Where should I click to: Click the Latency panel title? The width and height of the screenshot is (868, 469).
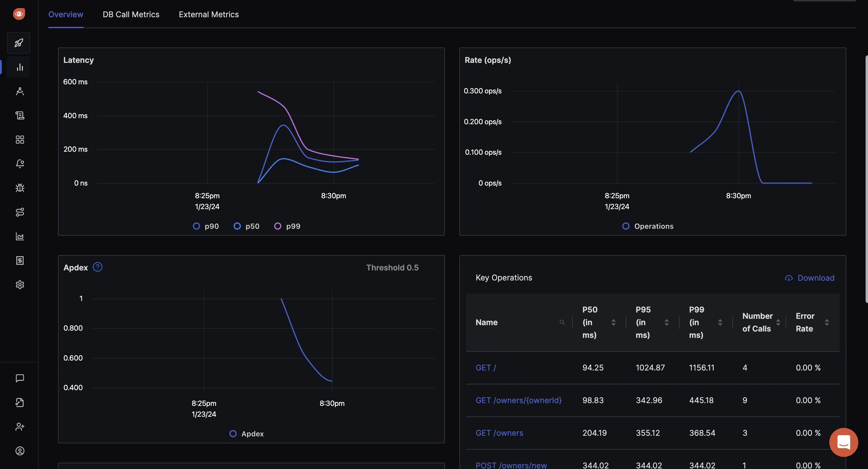[x=79, y=60]
